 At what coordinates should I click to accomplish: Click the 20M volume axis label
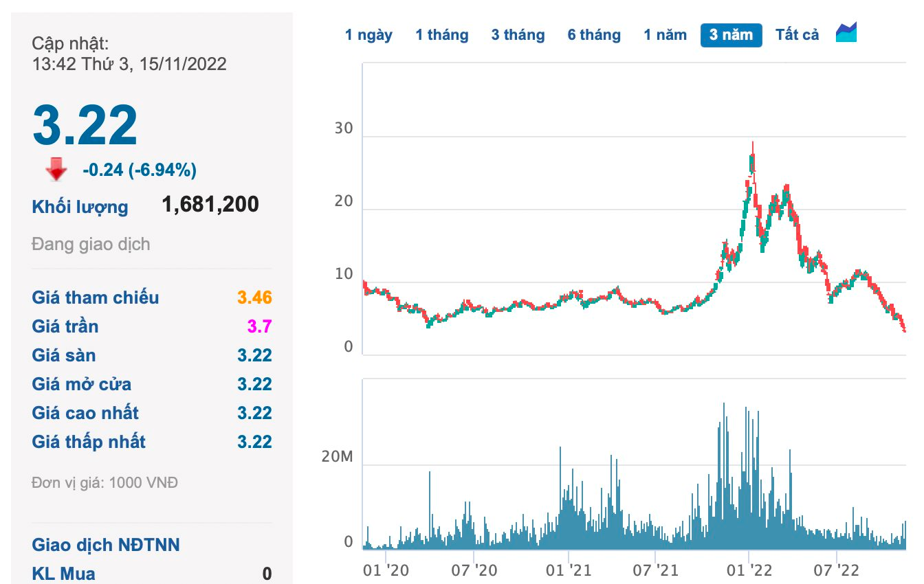(x=337, y=457)
